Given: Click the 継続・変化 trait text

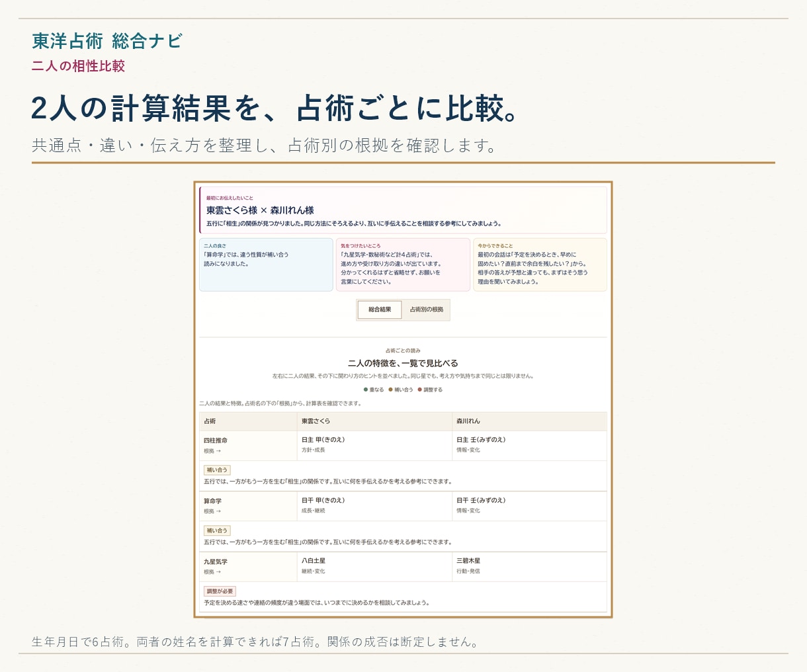Looking at the screenshot, I should (x=314, y=571).
